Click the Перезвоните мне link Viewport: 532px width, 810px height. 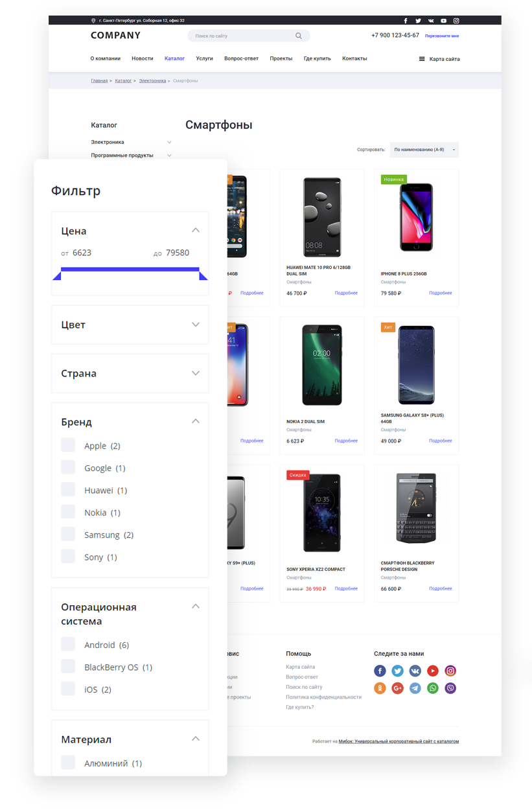442,36
